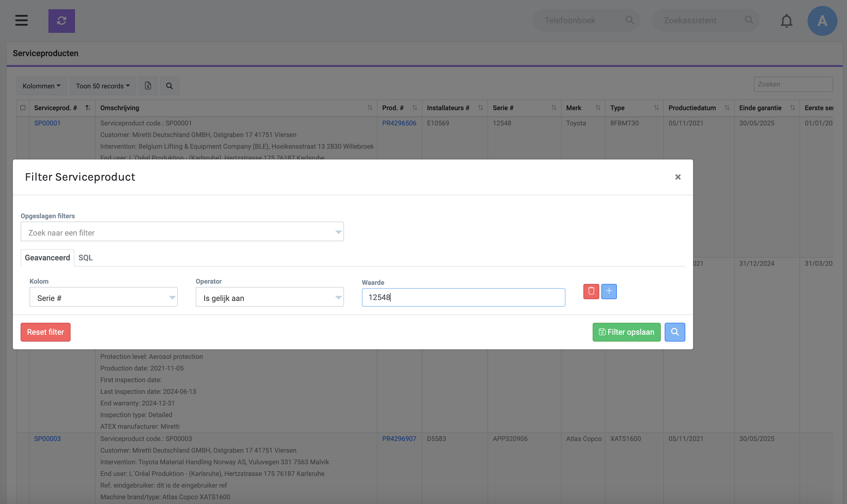Close the Filter Serviceproduct dialog
Viewport: 847px width, 504px height.
click(x=678, y=177)
